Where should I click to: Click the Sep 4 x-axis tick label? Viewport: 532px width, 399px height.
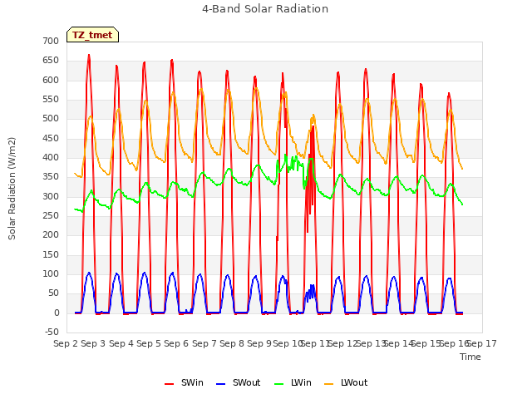click(121, 343)
